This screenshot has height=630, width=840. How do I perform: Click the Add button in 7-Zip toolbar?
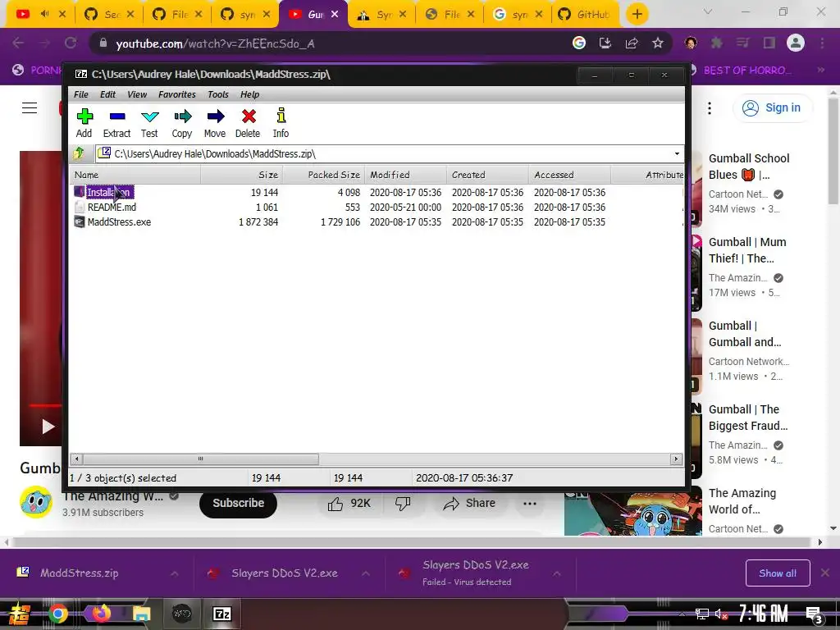84,123
